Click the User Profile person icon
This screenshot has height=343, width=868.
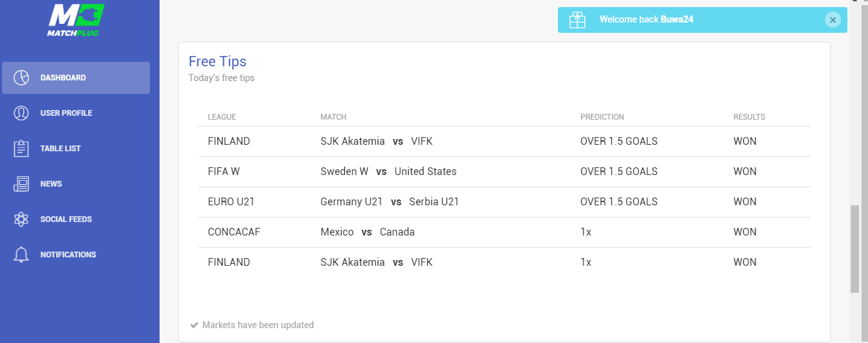(21, 113)
